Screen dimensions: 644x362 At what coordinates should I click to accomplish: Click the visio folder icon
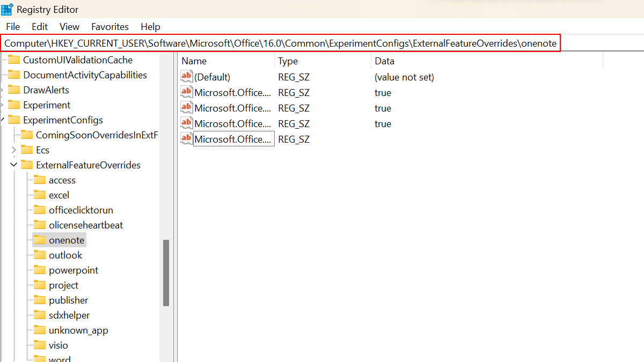pos(40,345)
